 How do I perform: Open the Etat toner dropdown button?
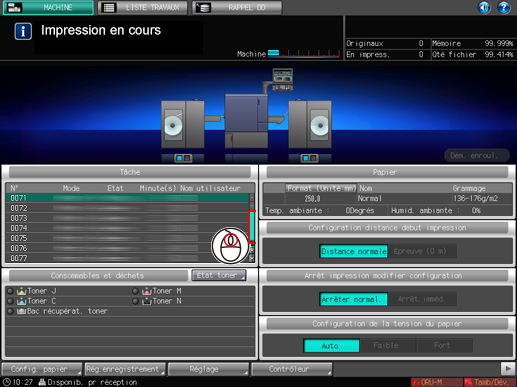[x=219, y=275]
